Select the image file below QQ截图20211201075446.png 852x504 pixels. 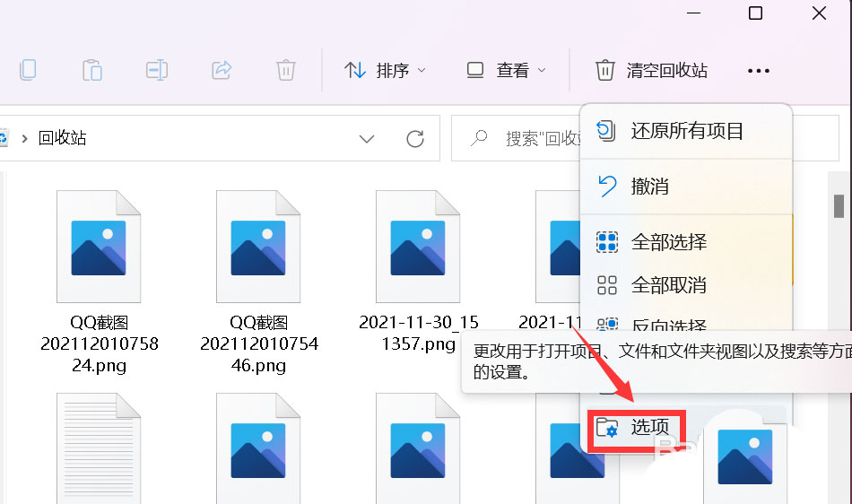coord(258,448)
